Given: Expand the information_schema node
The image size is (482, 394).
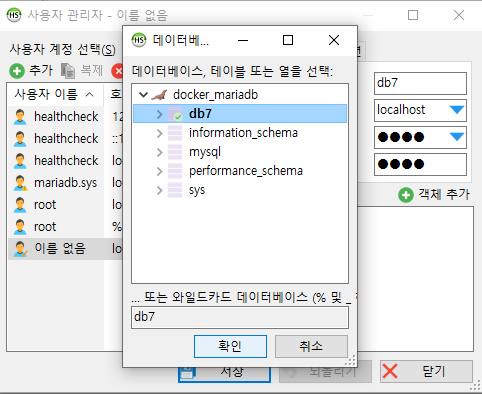Looking at the screenshot, I should click(x=160, y=133).
